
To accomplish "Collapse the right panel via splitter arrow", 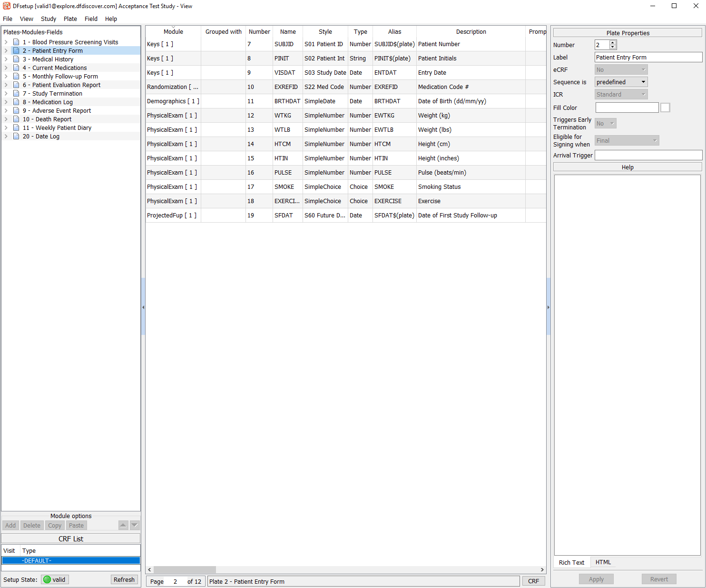I will click(549, 307).
